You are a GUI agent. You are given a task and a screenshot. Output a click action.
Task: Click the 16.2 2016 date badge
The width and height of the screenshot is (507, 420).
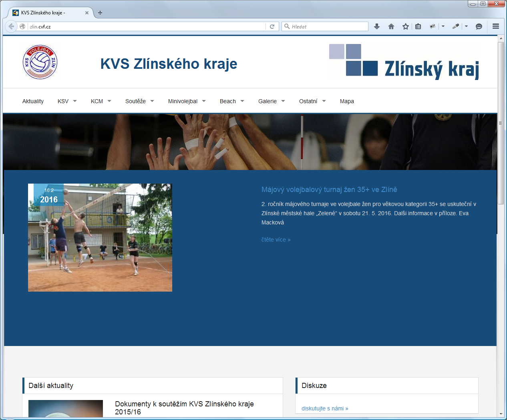pyautogui.click(x=48, y=195)
